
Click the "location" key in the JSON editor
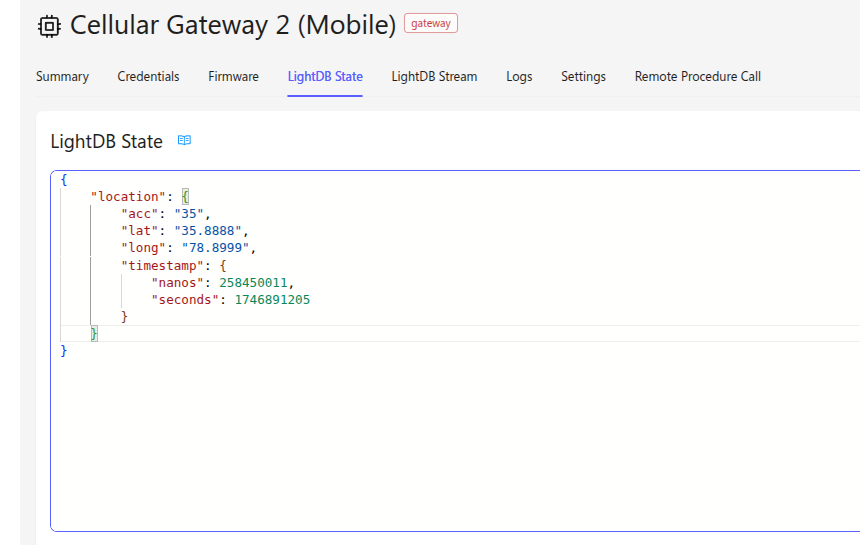click(x=128, y=196)
